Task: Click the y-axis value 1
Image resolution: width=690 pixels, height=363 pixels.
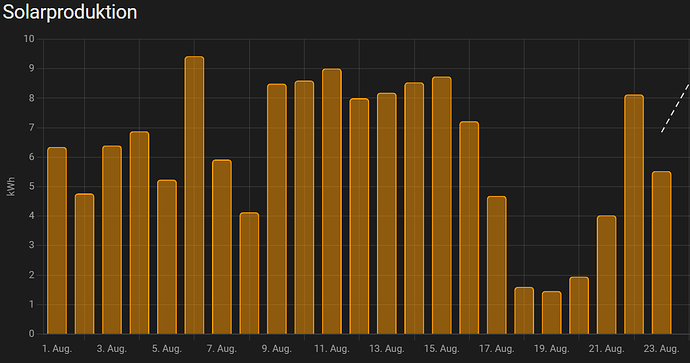Action: [32, 304]
